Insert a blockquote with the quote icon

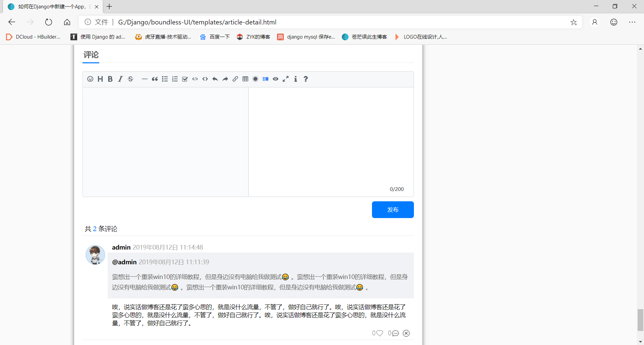[155, 79]
